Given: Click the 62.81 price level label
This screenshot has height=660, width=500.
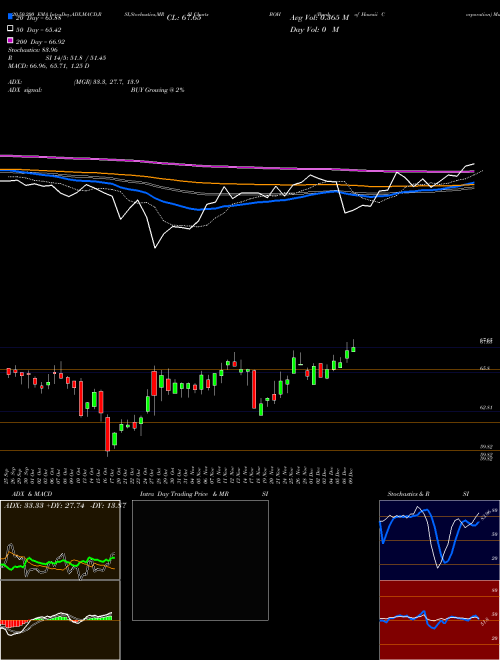Looking at the screenshot, I should pyautogui.click(x=486, y=407).
